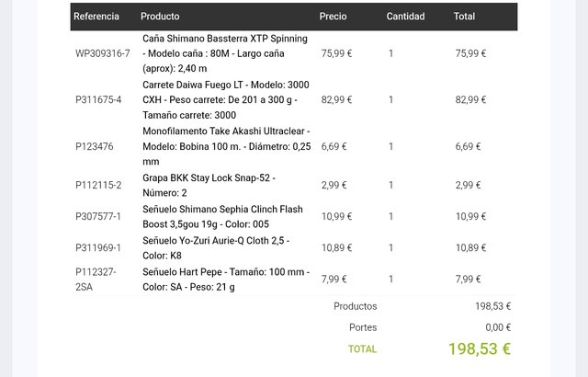Open Grapa BKK Stay Lock Snap-52 item
Screen dimensions: 588x377
point(209,186)
